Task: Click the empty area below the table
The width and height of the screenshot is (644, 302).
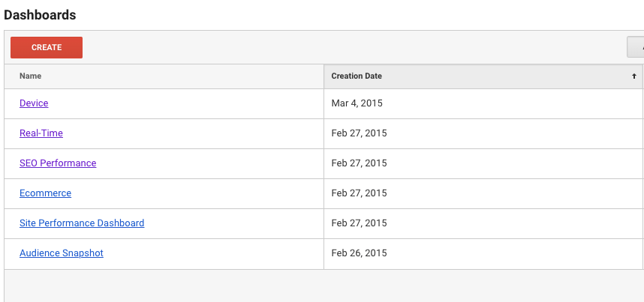Action: click(323, 286)
